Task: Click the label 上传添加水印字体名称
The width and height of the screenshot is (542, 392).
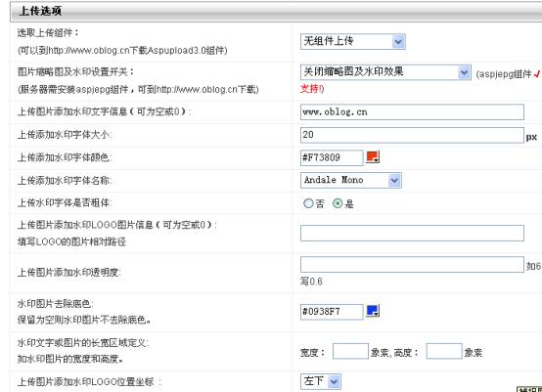Action: (65, 180)
